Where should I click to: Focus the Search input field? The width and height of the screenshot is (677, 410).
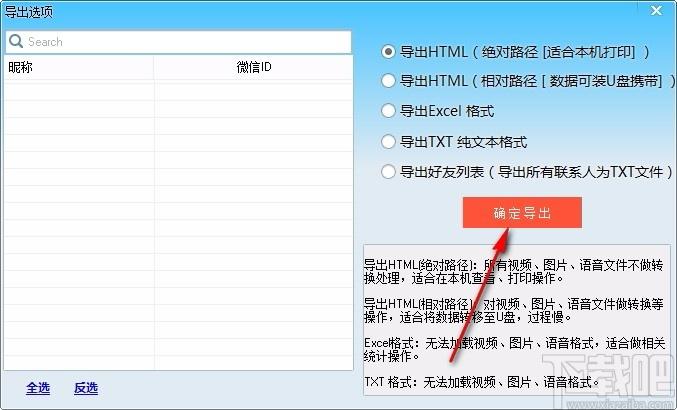178,42
